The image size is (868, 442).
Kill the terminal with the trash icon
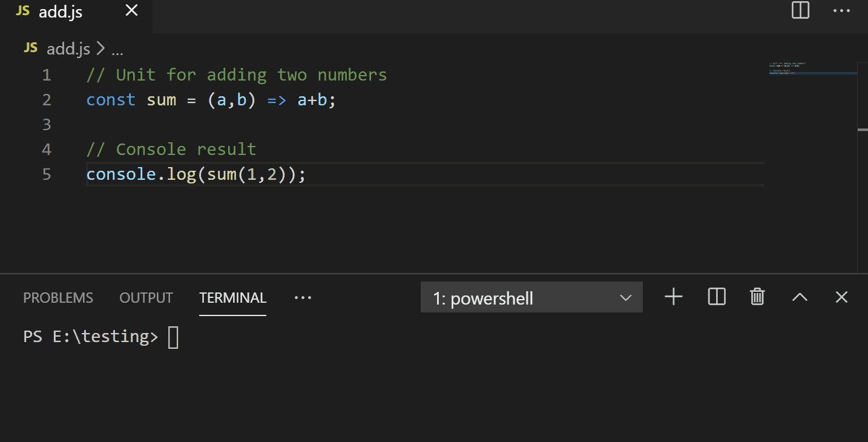pos(757,297)
